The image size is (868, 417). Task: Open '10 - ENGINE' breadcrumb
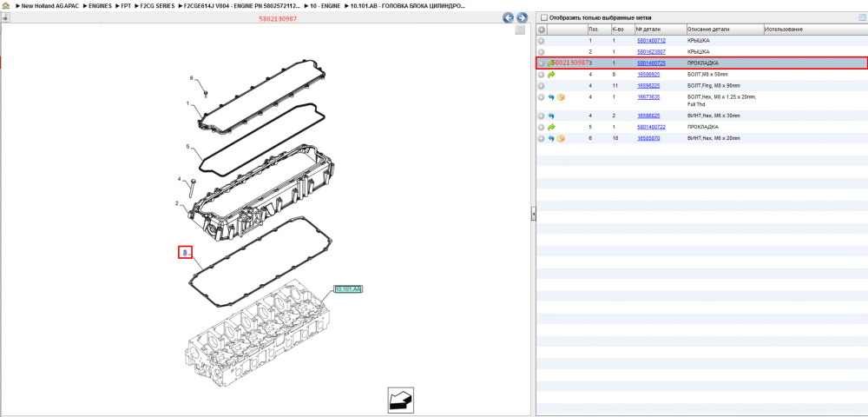coord(325,5)
